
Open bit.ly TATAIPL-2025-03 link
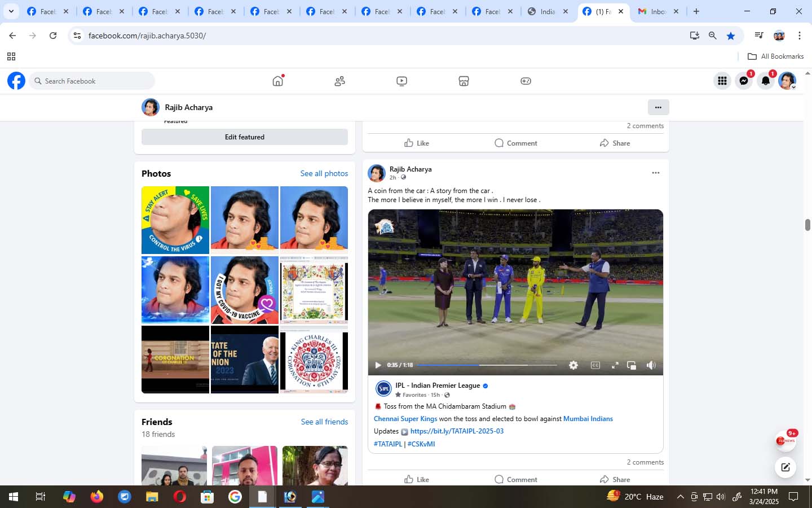pyautogui.click(x=457, y=431)
